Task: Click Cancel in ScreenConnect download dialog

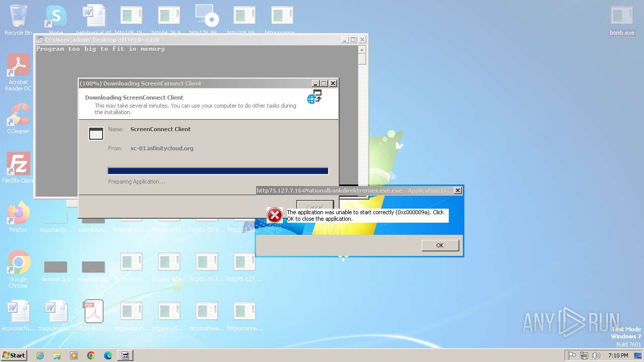Action: click(x=315, y=206)
